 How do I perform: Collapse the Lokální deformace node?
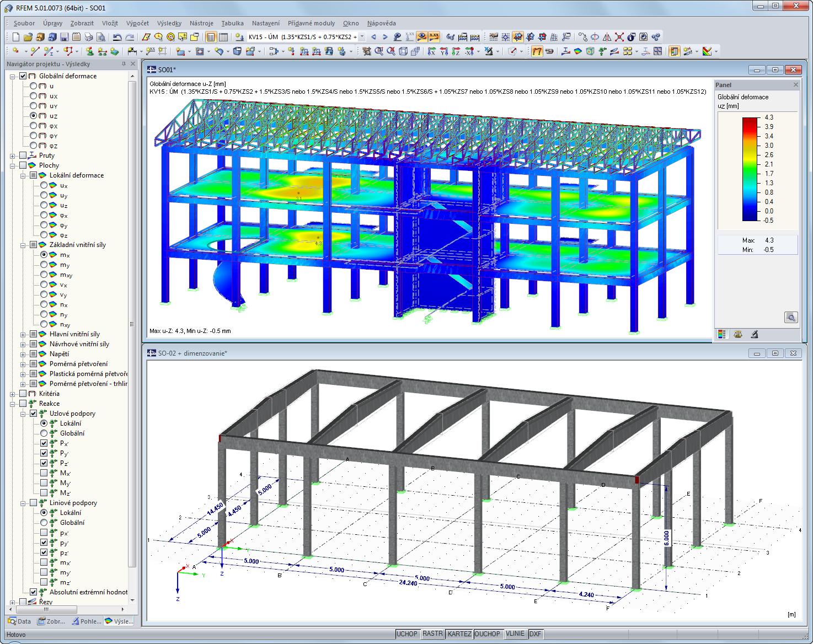(23, 176)
